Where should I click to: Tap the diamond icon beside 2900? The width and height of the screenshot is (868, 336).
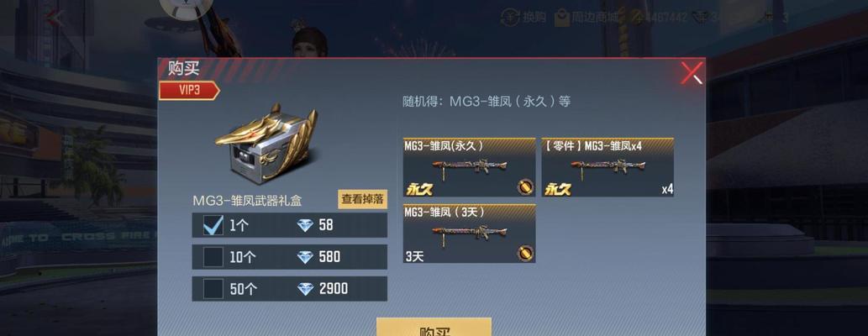pyautogui.click(x=305, y=288)
